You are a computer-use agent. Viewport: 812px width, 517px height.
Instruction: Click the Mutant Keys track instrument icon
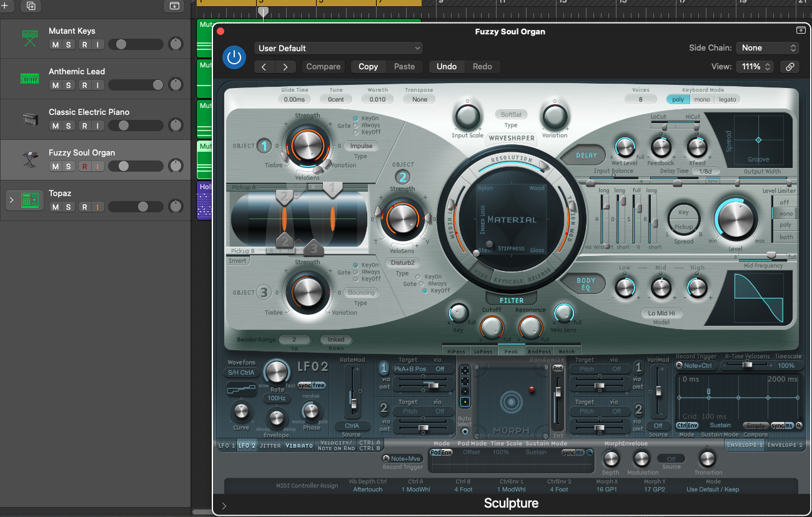click(29, 39)
